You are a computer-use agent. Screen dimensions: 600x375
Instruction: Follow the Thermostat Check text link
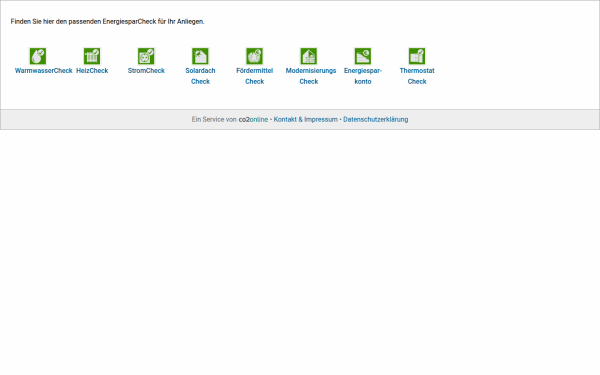417,76
